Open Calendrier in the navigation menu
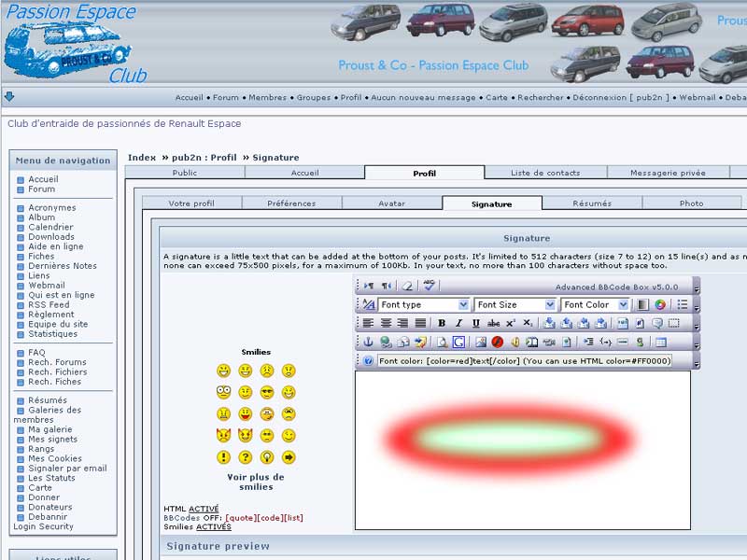 tap(50, 227)
